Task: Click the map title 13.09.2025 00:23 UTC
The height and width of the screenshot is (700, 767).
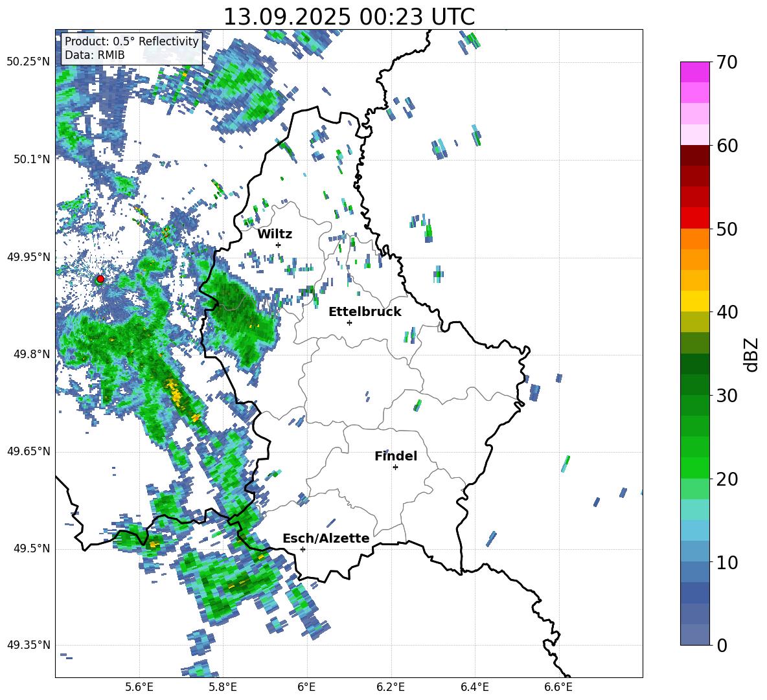Action: click(x=349, y=17)
